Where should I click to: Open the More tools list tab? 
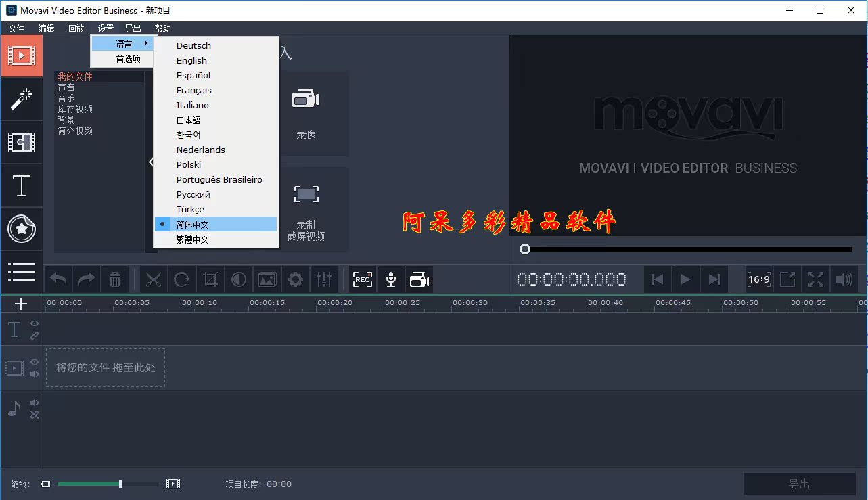[x=21, y=272]
